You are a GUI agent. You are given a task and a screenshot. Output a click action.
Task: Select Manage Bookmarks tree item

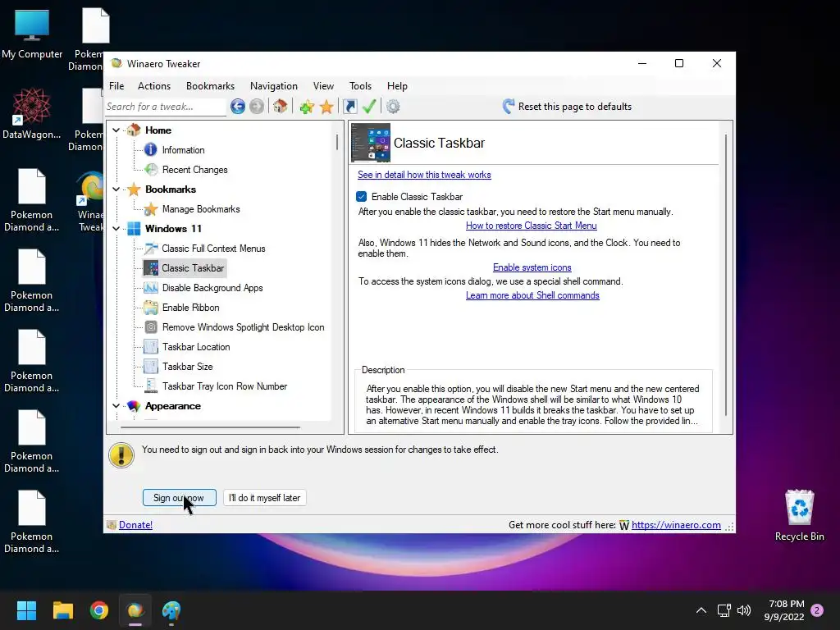(201, 209)
